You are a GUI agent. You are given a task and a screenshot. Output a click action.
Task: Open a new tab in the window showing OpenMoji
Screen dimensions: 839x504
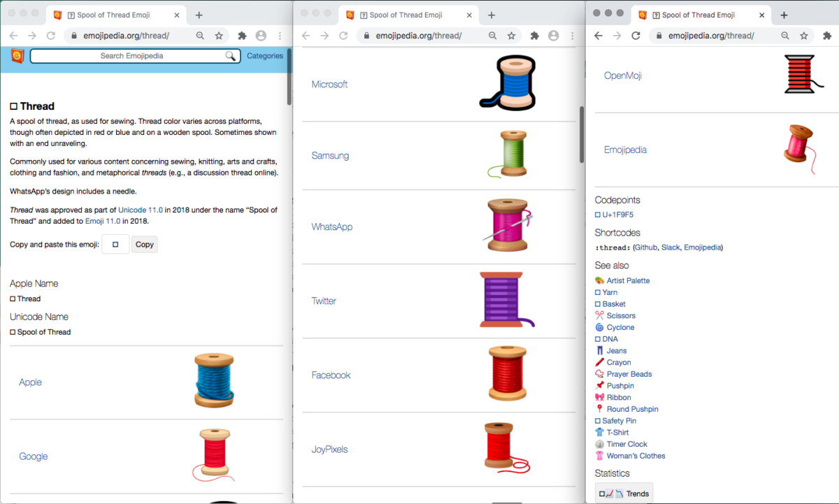(x=784, y=15)
